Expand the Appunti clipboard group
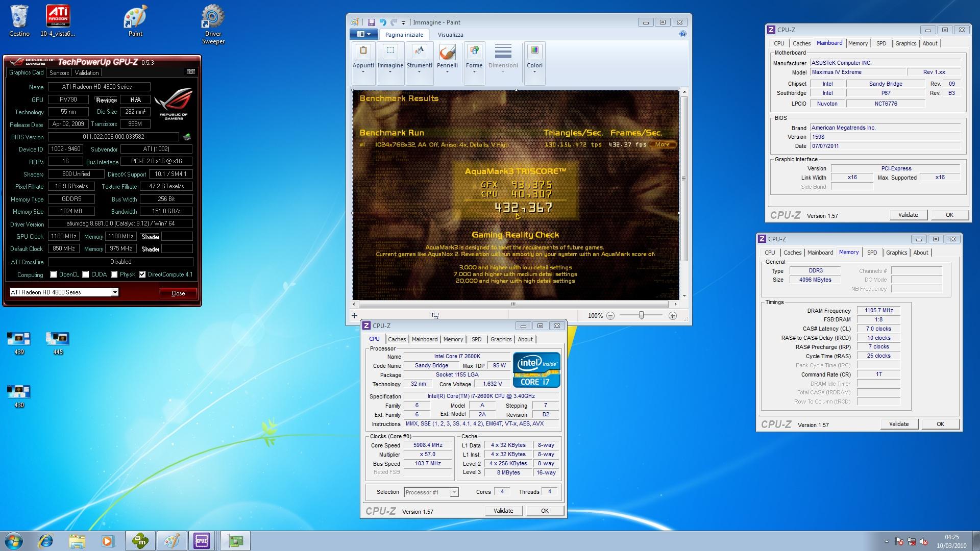The width and height of the screenshot is (980, 551). (363, 63)
